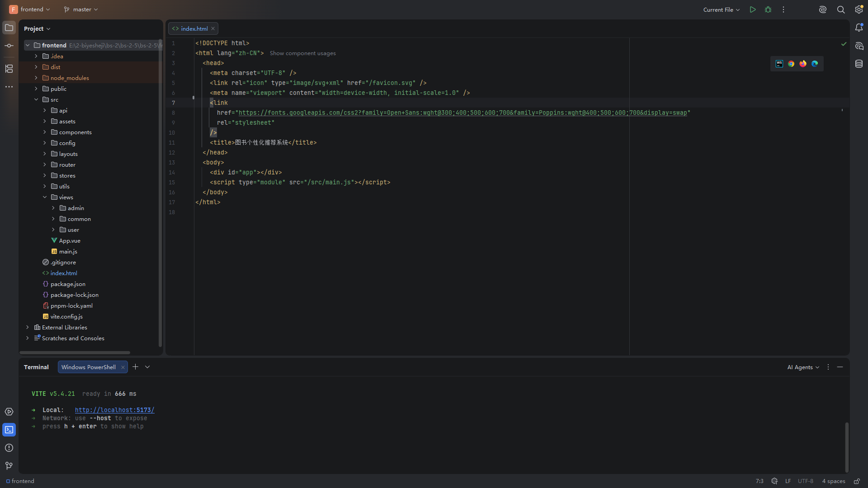The height and width of the screenshot is (488, 868).
Task: Toggle read-only lock in status bar
Action: (x=857, y=481)
